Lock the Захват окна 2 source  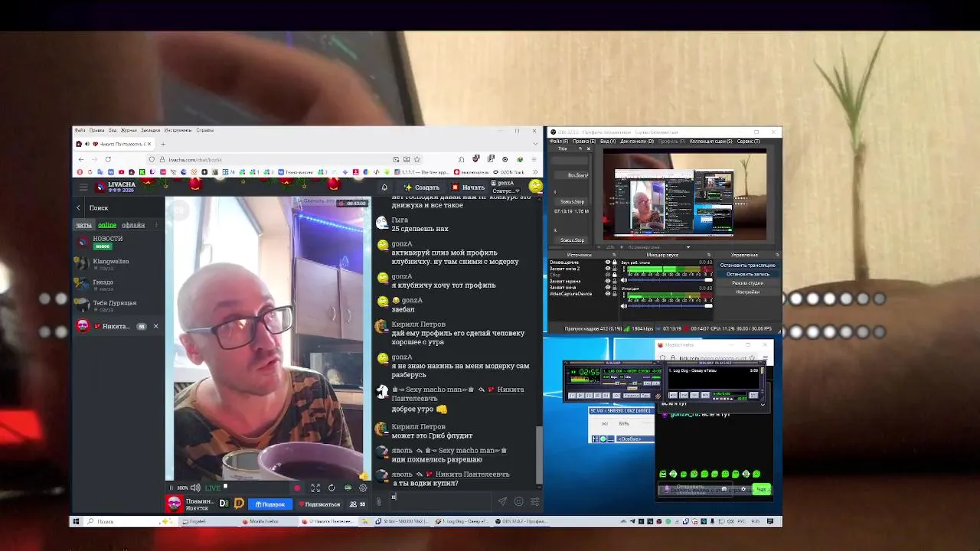click(x=614, y=269)
